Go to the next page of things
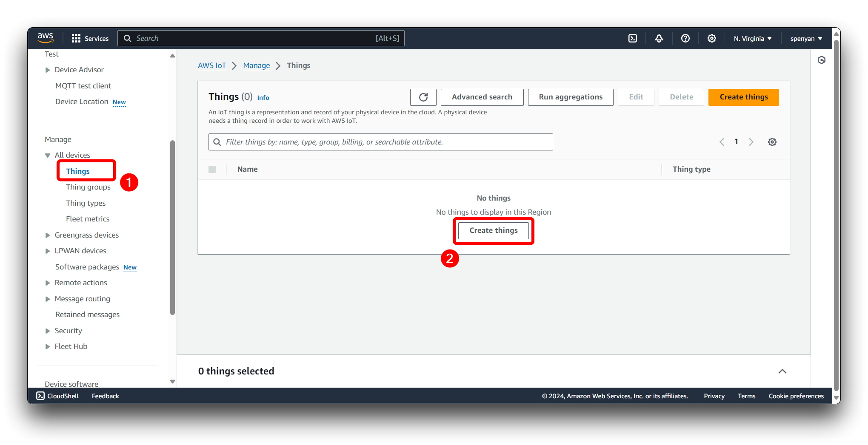This screenshot has height=445, width=868. pyautogui.click(x=751, y=142)
